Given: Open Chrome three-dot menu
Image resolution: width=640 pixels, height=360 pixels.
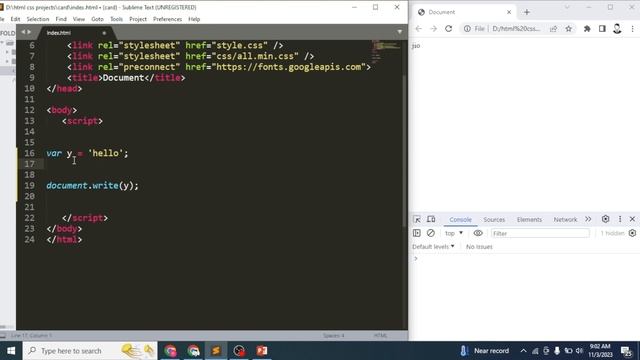Looking at the screenshot, I should (x=632, y=29).
